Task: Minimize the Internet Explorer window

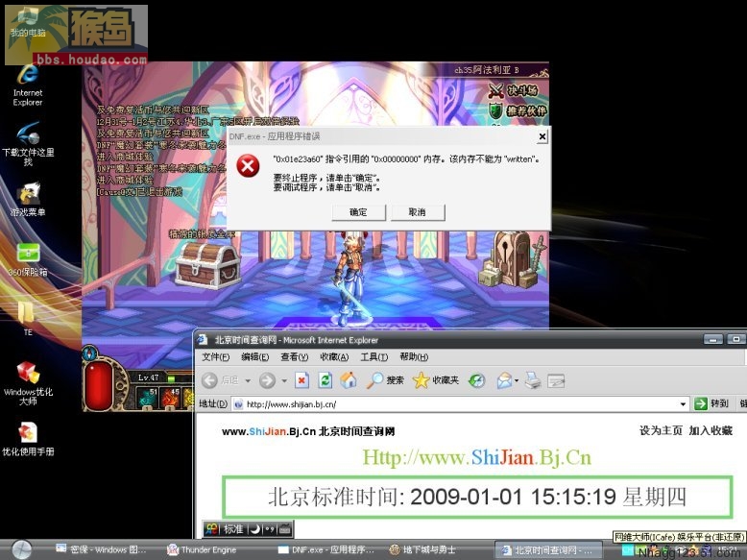Action: click(x=713, y=339)
